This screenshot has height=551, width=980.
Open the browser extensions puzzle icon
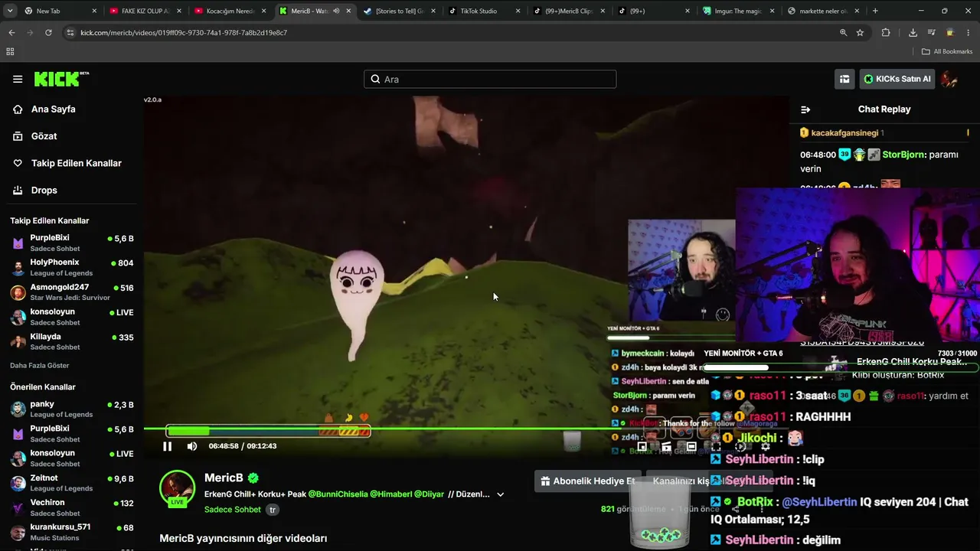coord(886,33)
